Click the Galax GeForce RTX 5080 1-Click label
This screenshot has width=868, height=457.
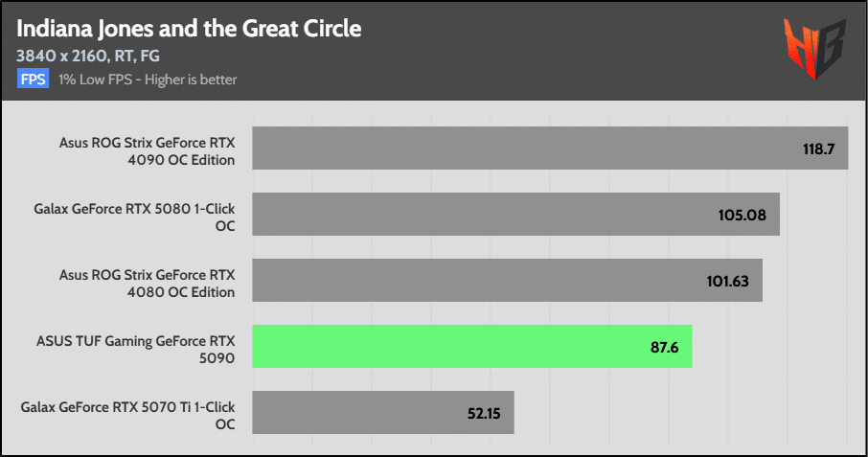point(134,217)
